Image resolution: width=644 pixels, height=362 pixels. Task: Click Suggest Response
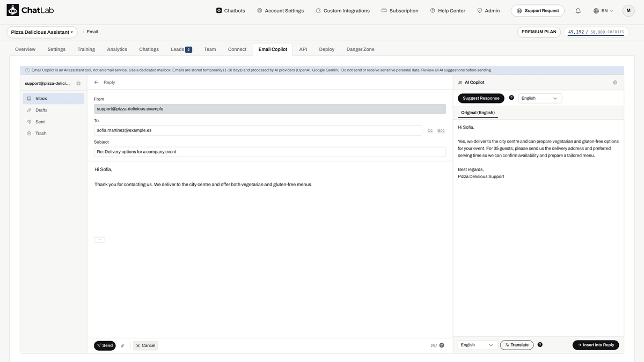(x=481, y=98)
